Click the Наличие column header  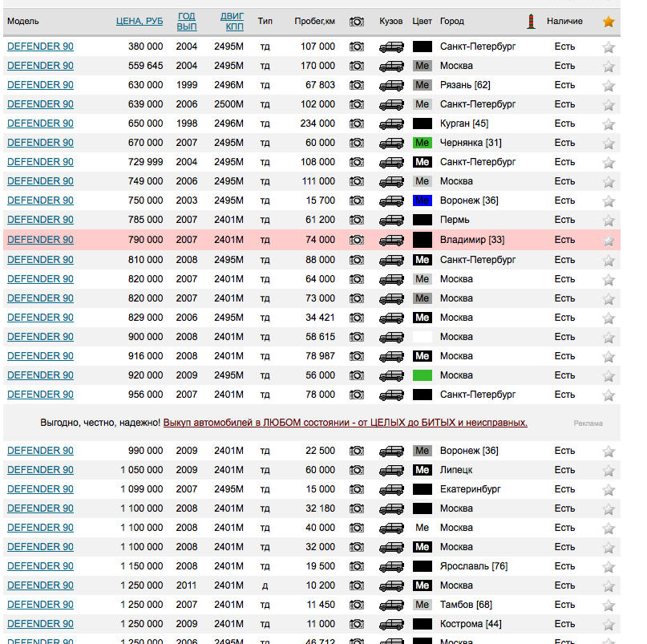tap(564, 21)
